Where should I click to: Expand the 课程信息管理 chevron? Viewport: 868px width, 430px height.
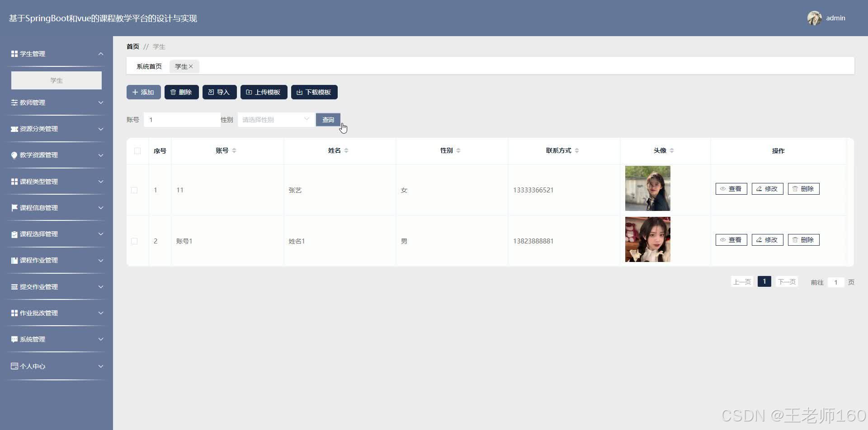[x=101, y=208]
